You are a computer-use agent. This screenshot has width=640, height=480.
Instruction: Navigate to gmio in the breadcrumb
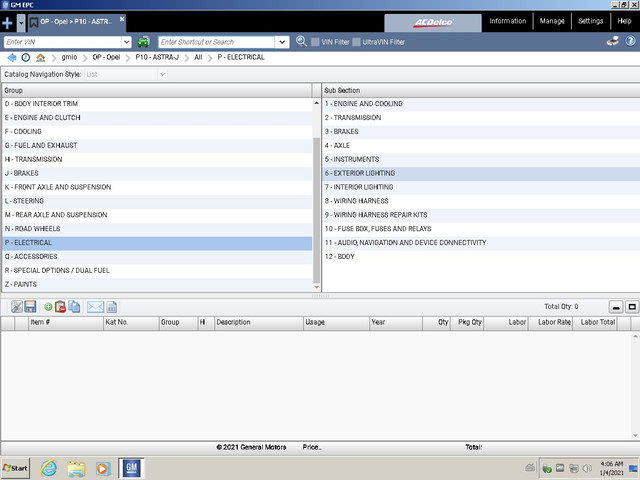[69, 58]
